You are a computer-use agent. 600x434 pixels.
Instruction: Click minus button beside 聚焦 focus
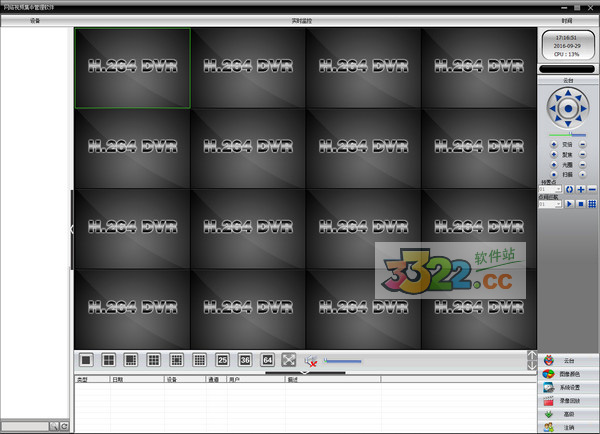point(582,154)
